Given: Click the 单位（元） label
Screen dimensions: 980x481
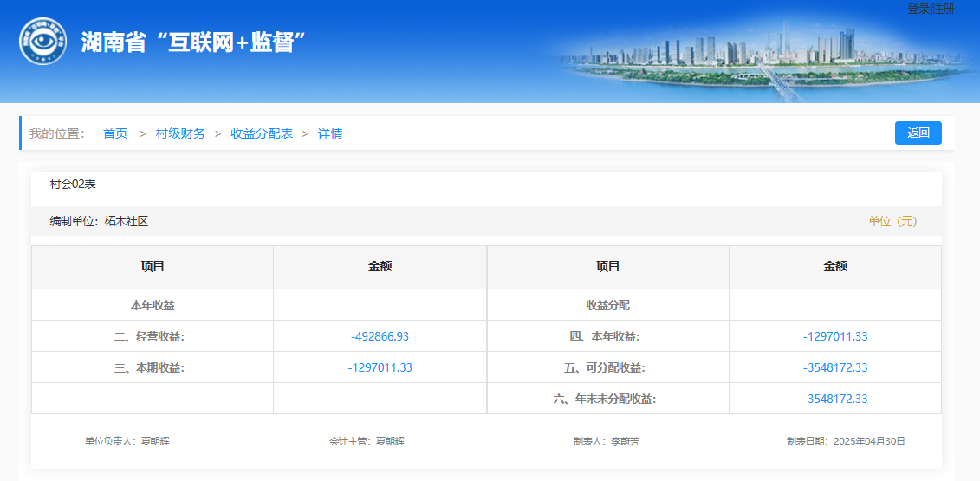Looking at the screenshot, I should click(892, 221).
